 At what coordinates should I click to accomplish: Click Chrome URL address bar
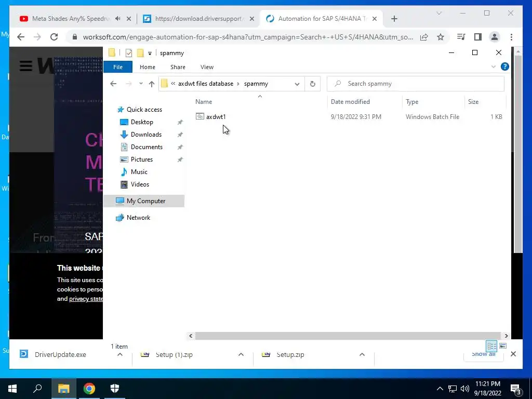pos(248,37)
